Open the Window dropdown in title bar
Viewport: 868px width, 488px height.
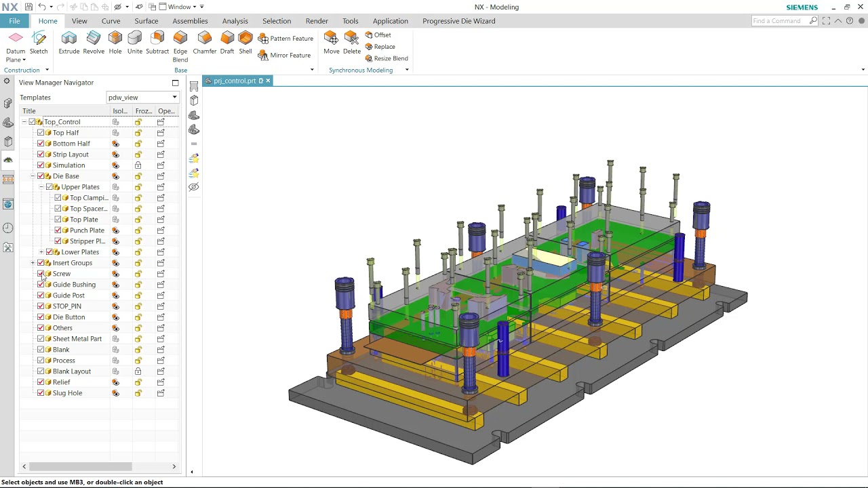point(181,7)
